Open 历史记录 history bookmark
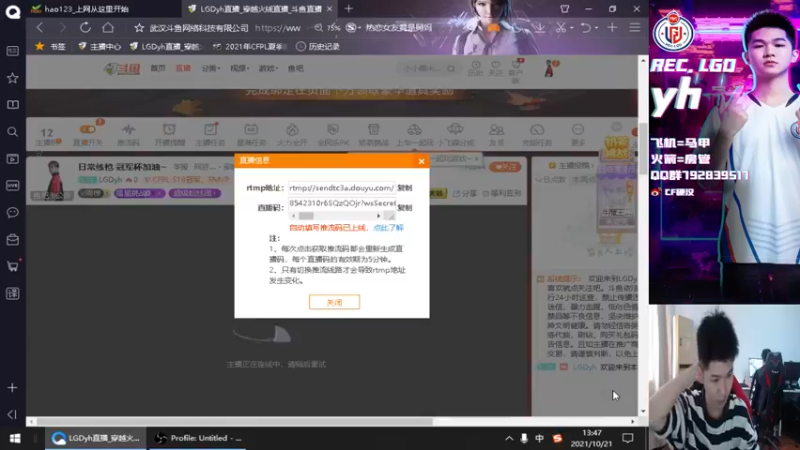 click(318, 46)
